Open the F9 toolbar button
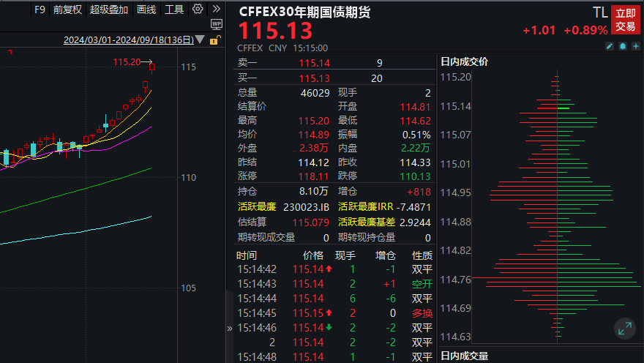The height and width of the screenshot is (363, 644). pyautogui.click(x=40, y=10)
